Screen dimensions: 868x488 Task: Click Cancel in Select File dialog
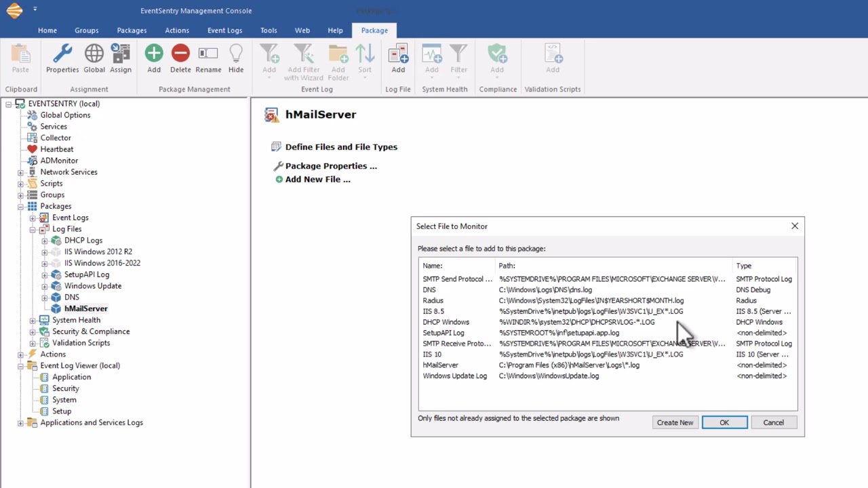773,422
